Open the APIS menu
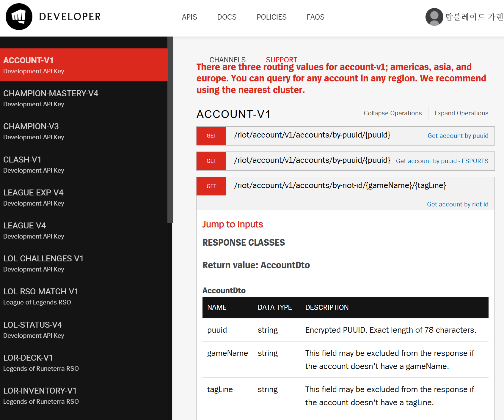Screen dimensions: 504x420 click(189, 17)
